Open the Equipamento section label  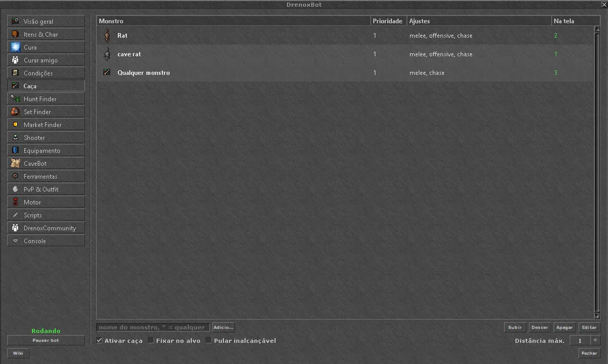click(42, 151)
